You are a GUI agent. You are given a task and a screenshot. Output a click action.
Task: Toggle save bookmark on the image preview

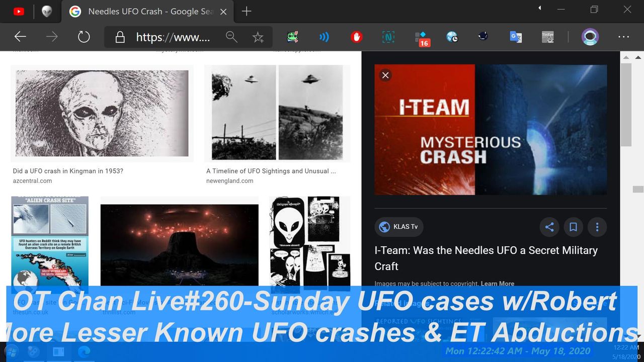[x=573, y=227]
